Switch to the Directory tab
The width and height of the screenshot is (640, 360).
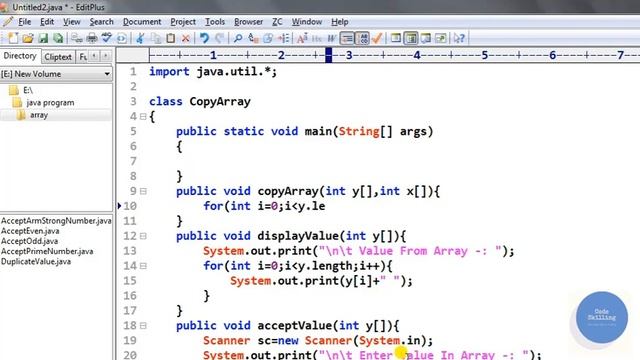click(20, 56)
